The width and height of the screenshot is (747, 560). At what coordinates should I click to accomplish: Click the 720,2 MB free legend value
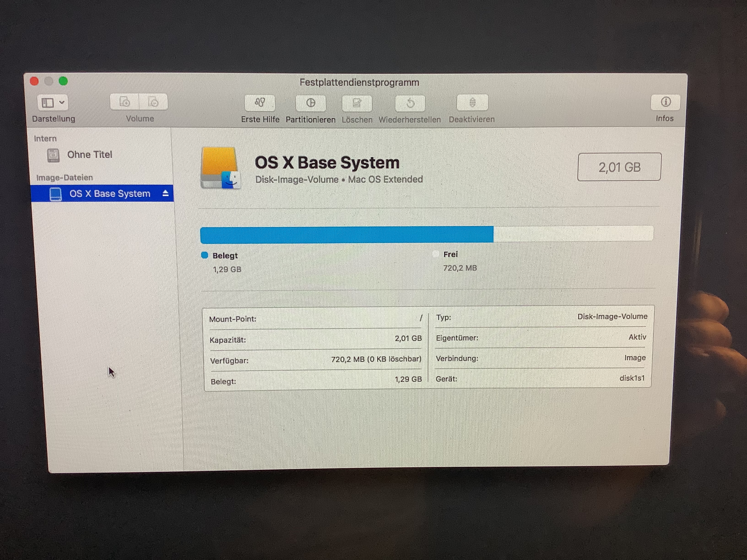click(460, 268)
